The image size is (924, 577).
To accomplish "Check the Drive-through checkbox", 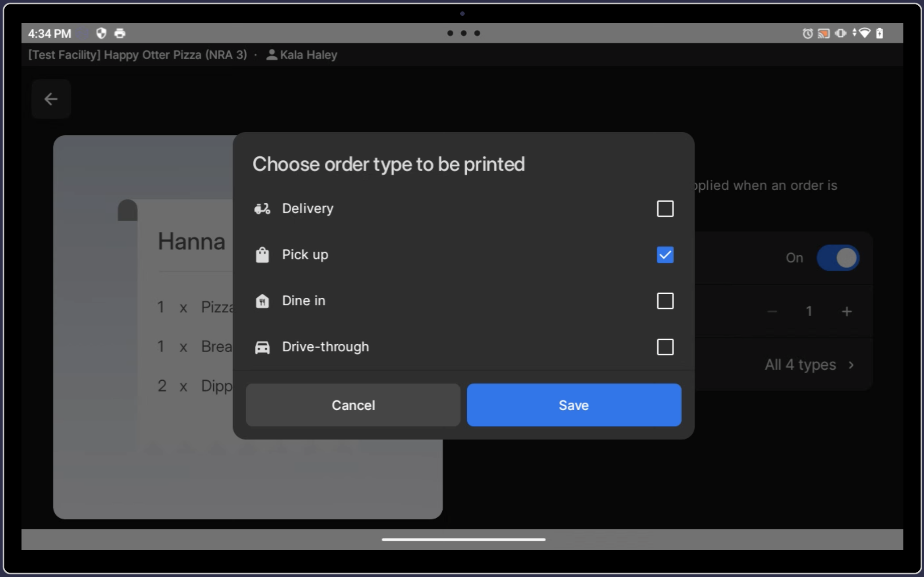I will point(665,347).
